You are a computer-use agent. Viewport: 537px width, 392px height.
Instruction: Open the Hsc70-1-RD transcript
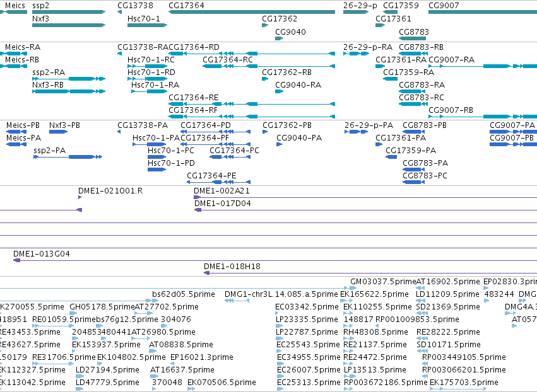click(x=151, y=72)
